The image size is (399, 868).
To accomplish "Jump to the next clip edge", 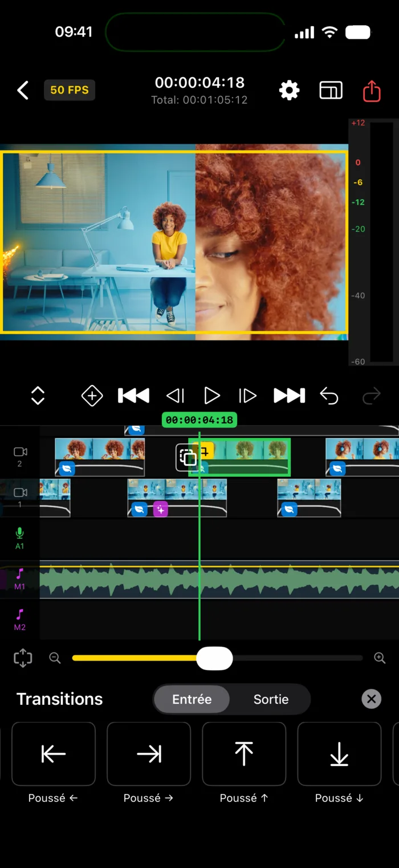I will [x=289, y=396].
